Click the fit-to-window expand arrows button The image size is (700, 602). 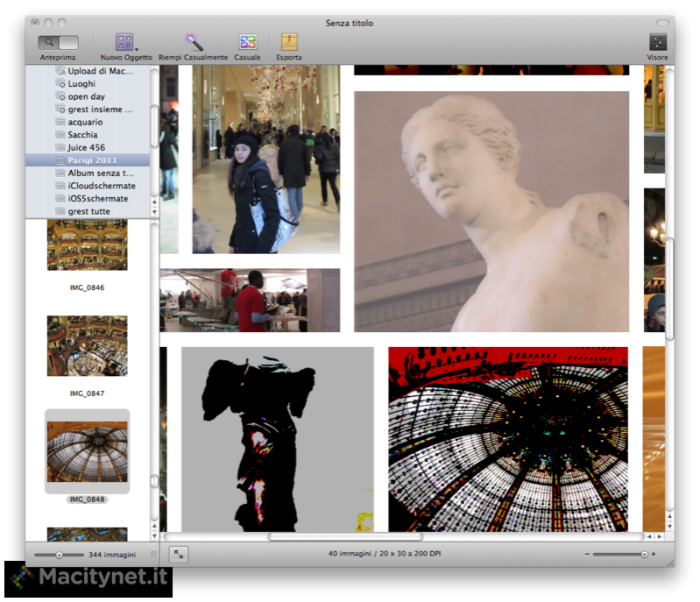coord(179,554)
